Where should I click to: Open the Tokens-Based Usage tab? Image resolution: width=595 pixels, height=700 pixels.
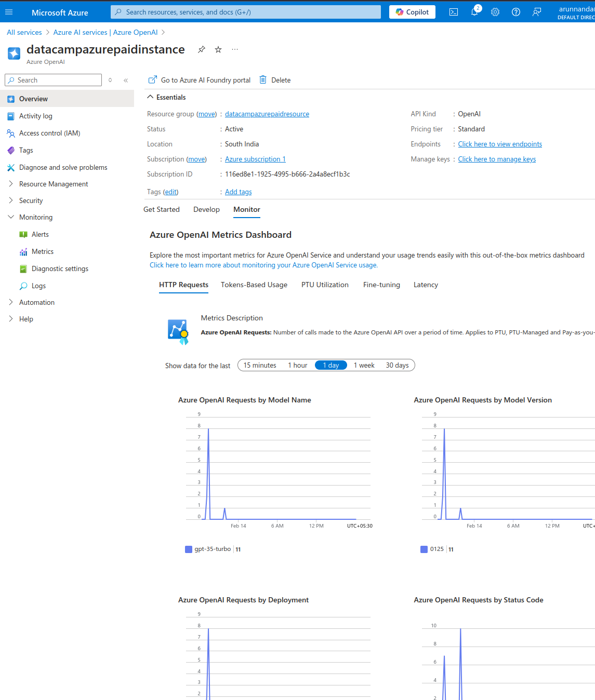click(x=254, y=285)
